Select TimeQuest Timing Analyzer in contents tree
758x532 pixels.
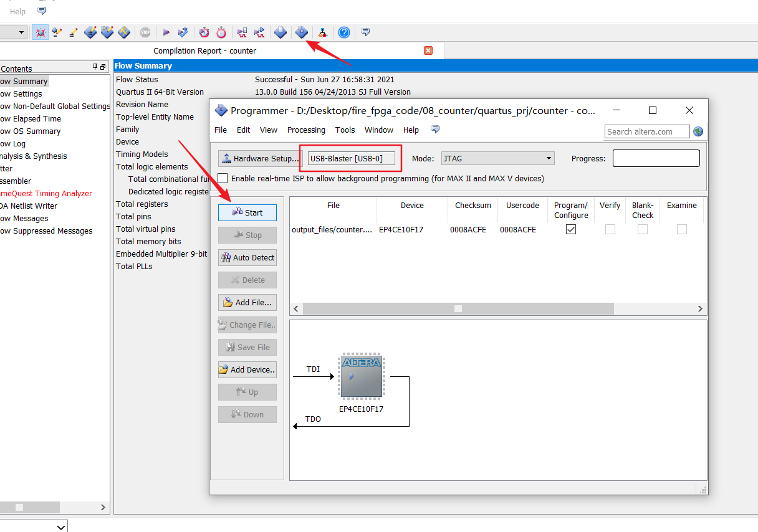pyautogui.click(x=46, y=193)
